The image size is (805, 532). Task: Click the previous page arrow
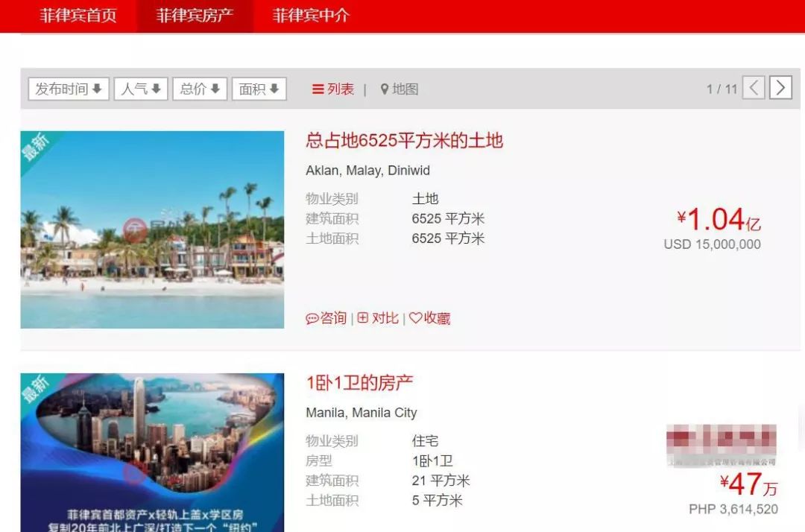click(753, 88)
